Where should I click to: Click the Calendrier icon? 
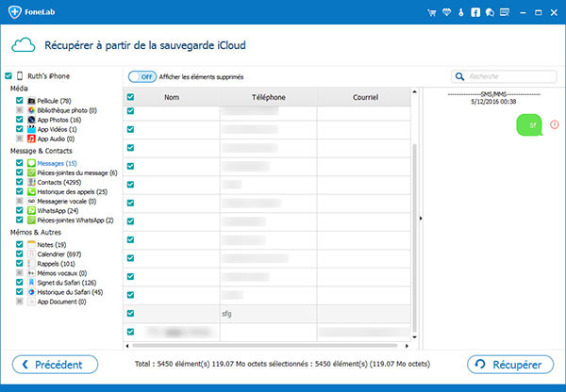click(31, 254)
